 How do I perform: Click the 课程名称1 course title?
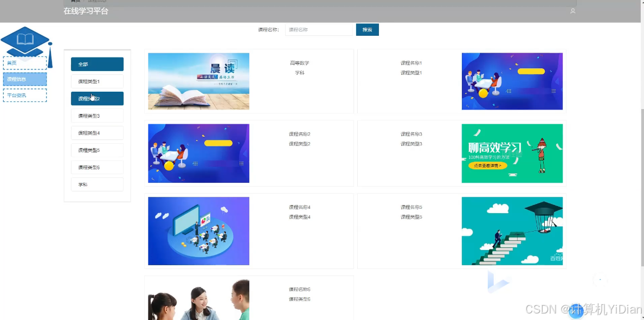pyautogui.click(x=411, y=63)
